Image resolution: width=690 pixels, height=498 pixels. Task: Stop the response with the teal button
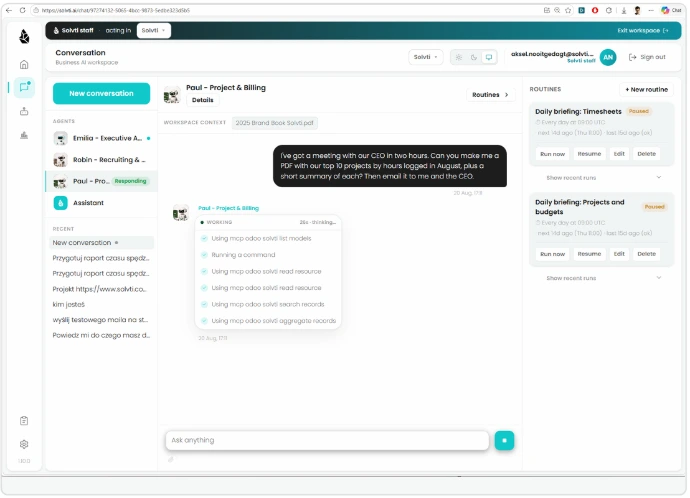click(504, 440)
